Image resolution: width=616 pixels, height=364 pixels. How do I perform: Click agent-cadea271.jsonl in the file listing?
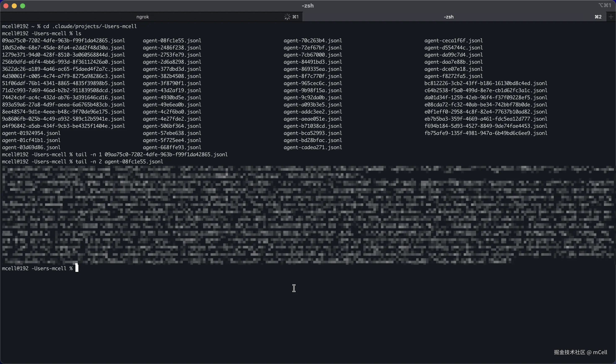click(x=313, y=147)
